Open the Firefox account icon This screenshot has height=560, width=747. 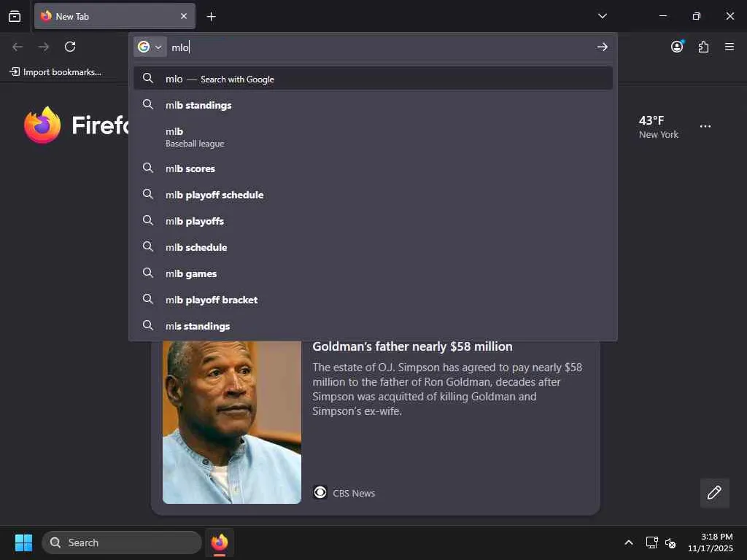click(x=677, y=47)
